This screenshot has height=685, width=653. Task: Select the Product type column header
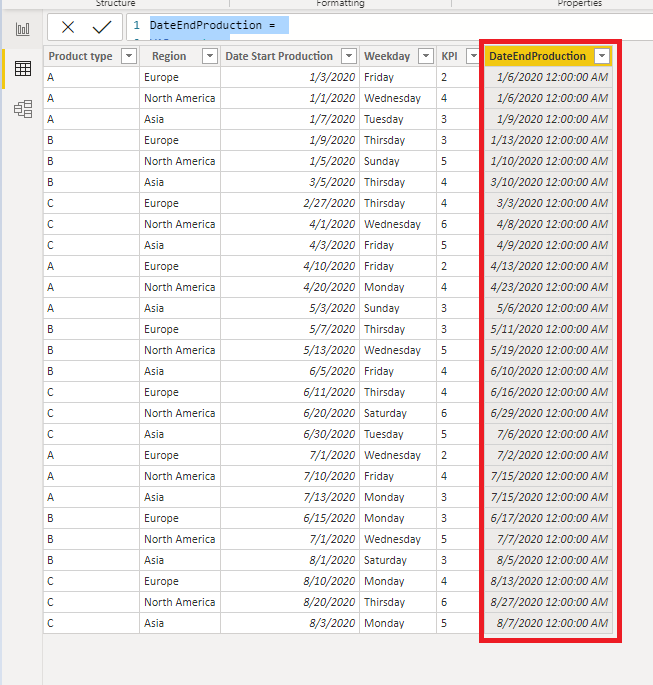tap(80, 56)
